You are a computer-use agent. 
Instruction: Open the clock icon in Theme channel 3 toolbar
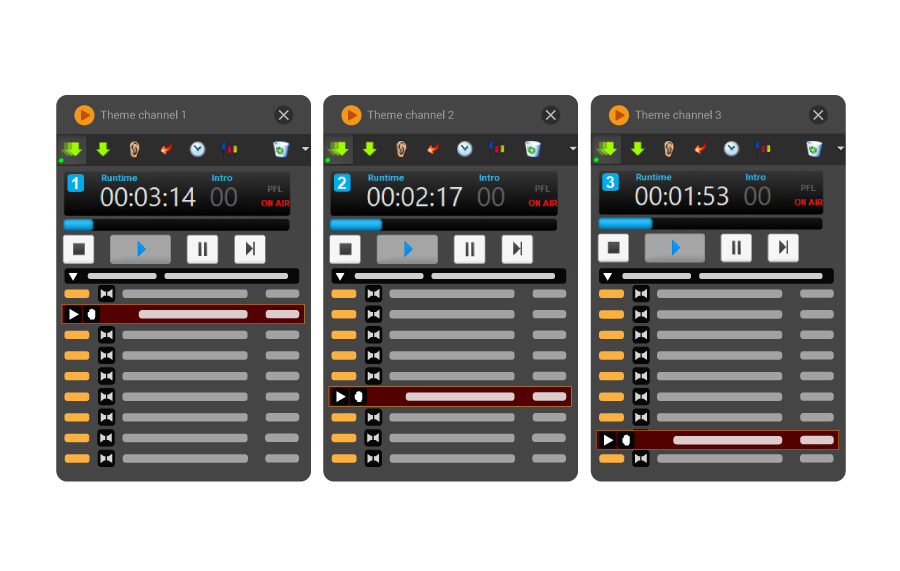pos(731,149)
